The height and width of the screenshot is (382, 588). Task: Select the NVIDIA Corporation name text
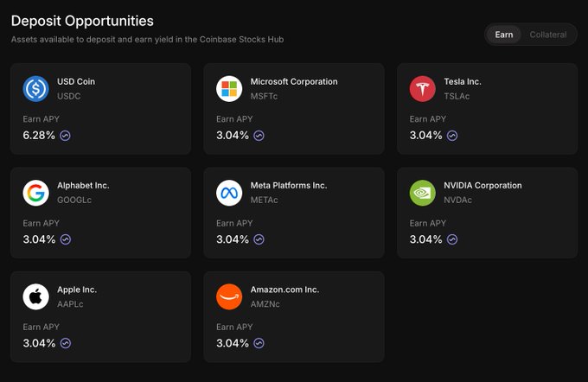point(483,185)
